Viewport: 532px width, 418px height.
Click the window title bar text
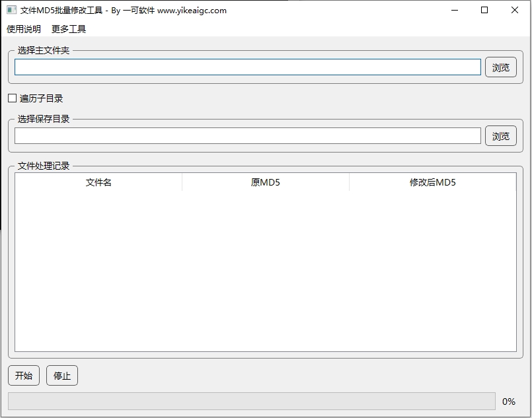124,11
